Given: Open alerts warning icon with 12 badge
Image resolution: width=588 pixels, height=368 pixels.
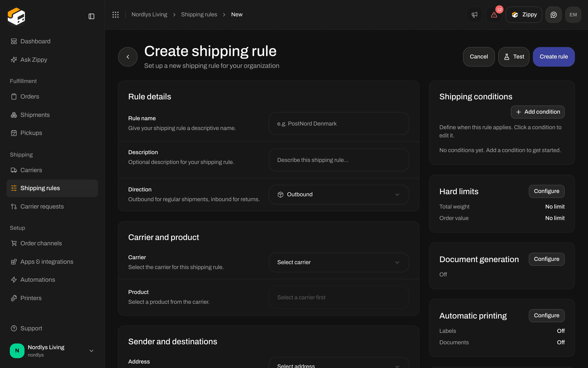Looking at the screenshot, I should (494, 15).
